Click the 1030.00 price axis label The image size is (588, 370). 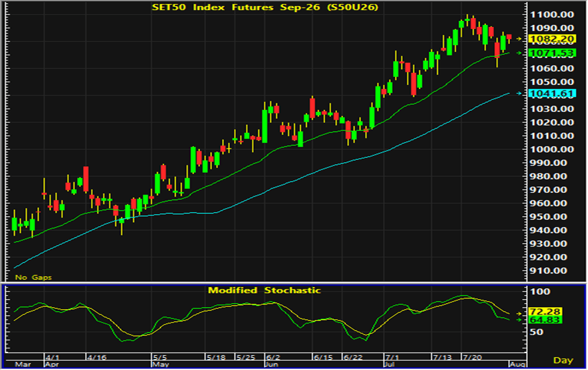pos(552,109)
